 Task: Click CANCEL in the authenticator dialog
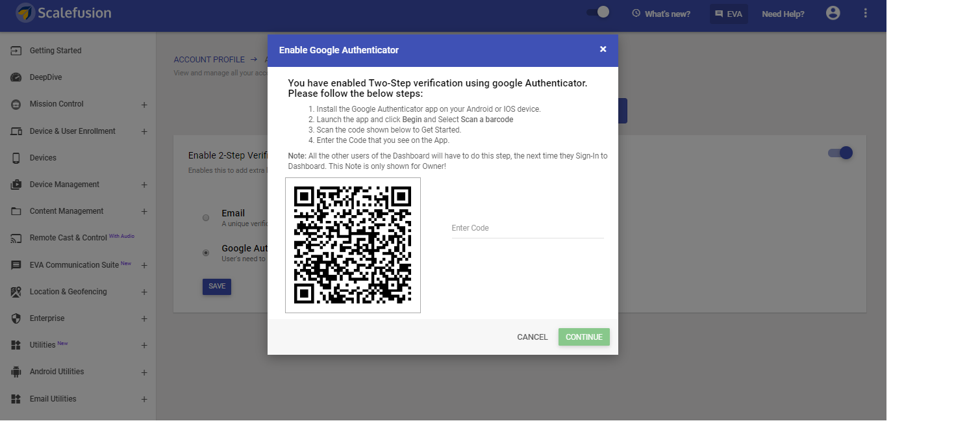(533, 337)
